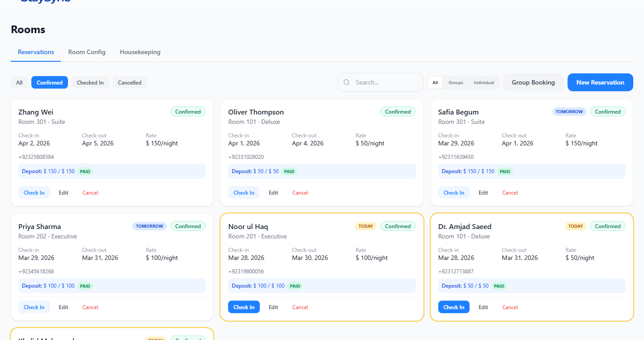This screenshot has width=644, height=340.
Task: Filter reservations by All status
Action: coord(19,83)
